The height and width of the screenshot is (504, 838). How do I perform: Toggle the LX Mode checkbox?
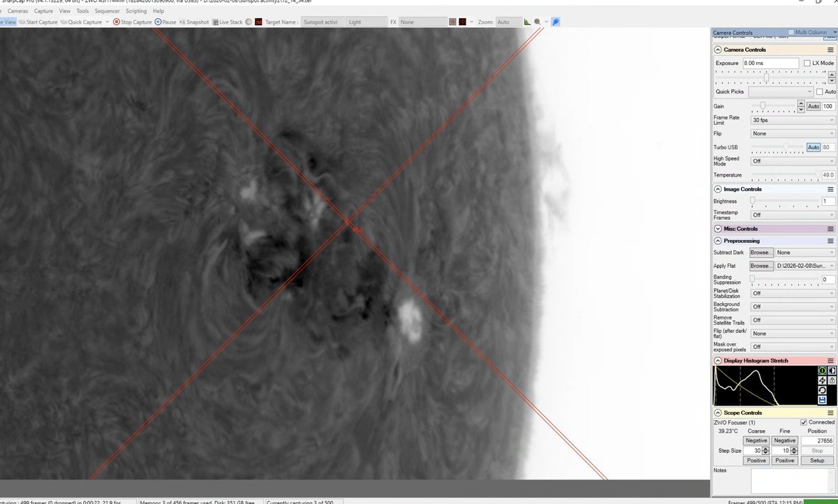point(807,64)
